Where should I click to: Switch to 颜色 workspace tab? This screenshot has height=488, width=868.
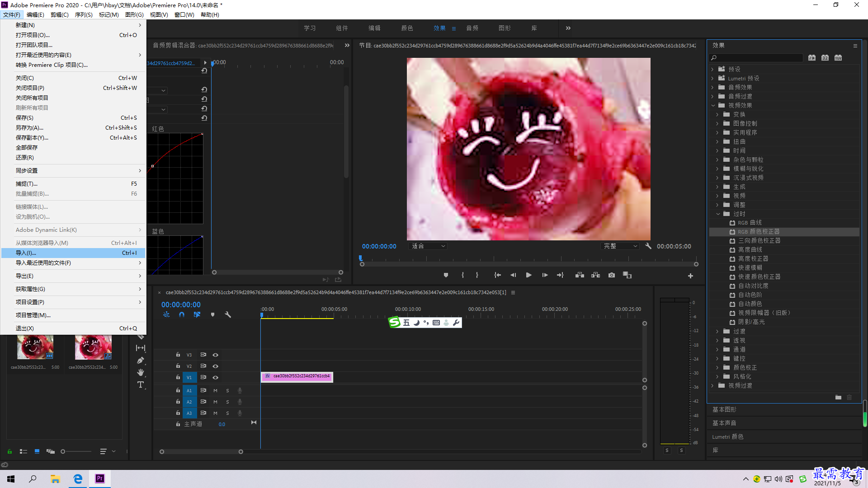click(x=407, y=28)
